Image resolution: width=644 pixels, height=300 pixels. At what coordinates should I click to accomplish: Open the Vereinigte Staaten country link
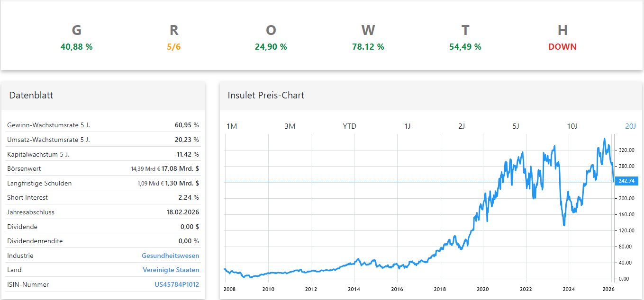pyautogui.click(x=171, y=270)
